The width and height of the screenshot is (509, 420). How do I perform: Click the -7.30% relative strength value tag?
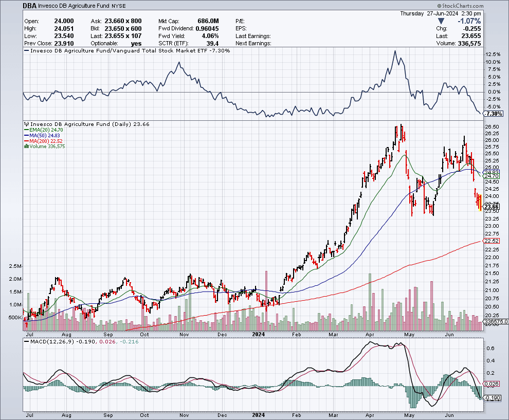494,114
